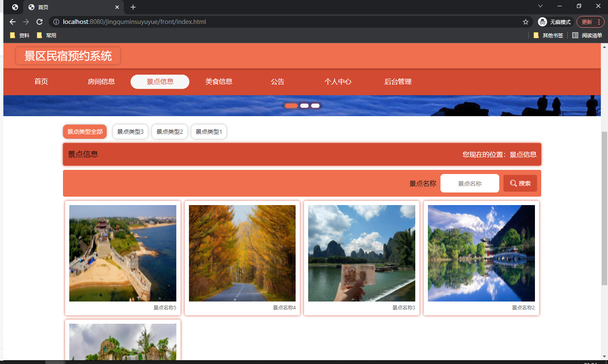This screenshot has width=608, height=364.
Task: Open the autumn road photo 景点名称4
Action: click(242, 253)
